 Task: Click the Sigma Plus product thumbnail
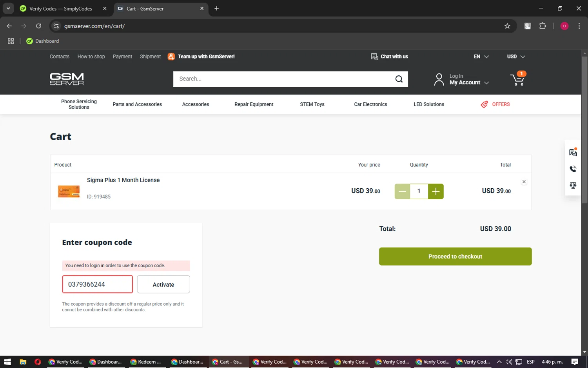coord(69,191)
